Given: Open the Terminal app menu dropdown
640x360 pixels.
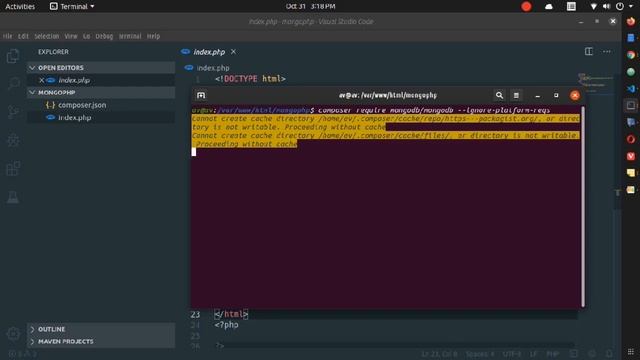Looking at the screenshot, I should click(72, 6).
